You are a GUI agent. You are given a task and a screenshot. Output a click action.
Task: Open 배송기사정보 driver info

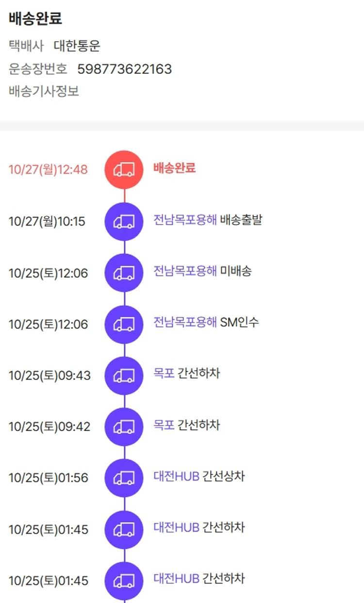pyautogui.click(x=44, y=91)
